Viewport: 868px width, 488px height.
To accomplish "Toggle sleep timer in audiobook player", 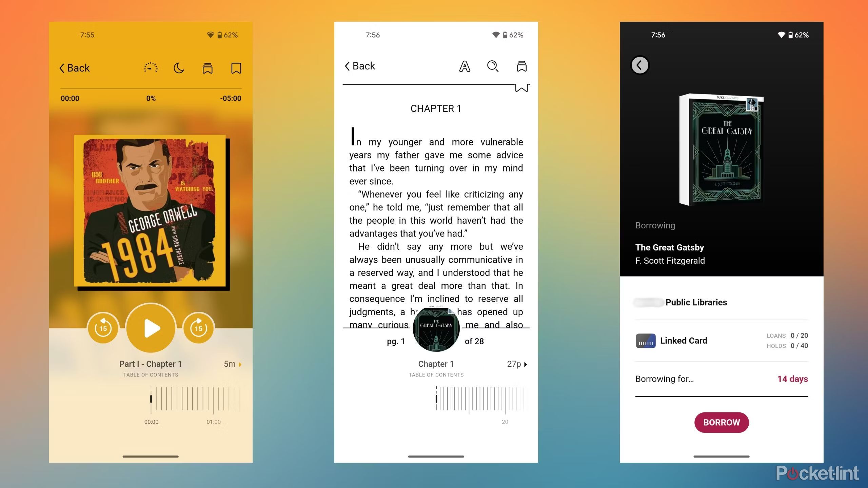I will (179, 67).
